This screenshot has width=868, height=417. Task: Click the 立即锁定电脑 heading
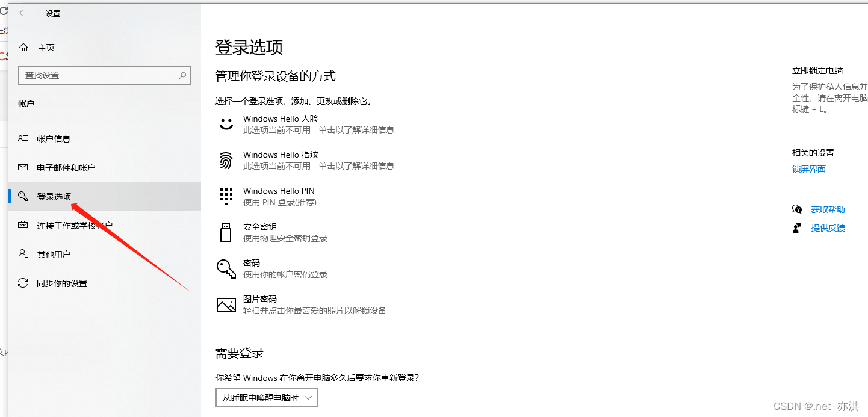tap(817, 70)
